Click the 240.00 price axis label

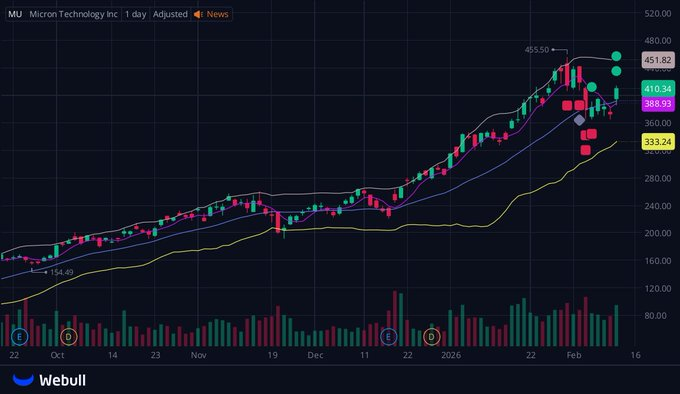(x=658, y=206)
